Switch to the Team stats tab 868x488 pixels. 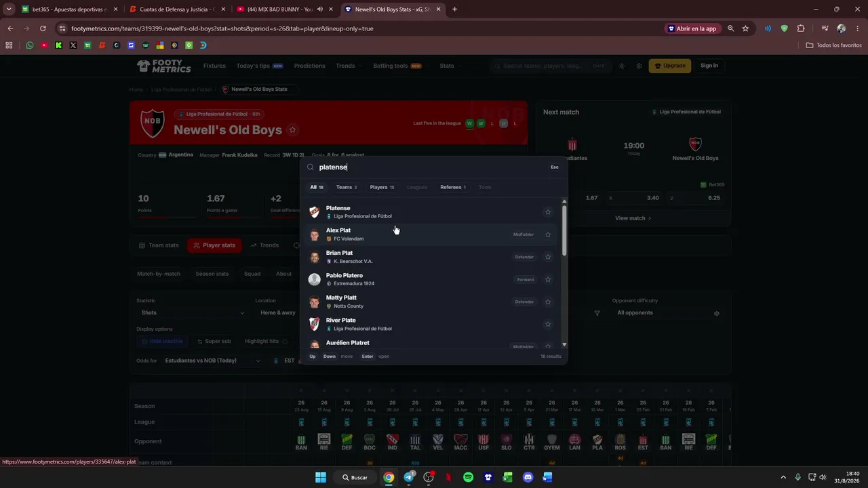coord(159,245)
